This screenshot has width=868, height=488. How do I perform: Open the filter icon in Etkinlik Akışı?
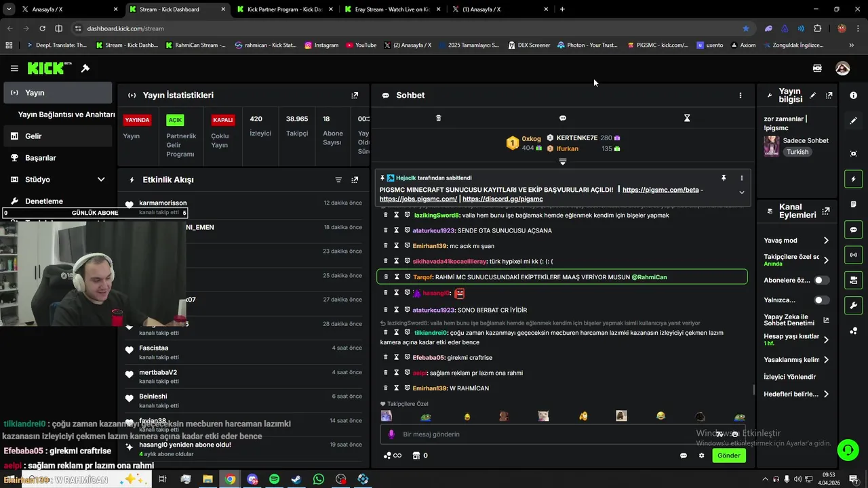point(338,180)
